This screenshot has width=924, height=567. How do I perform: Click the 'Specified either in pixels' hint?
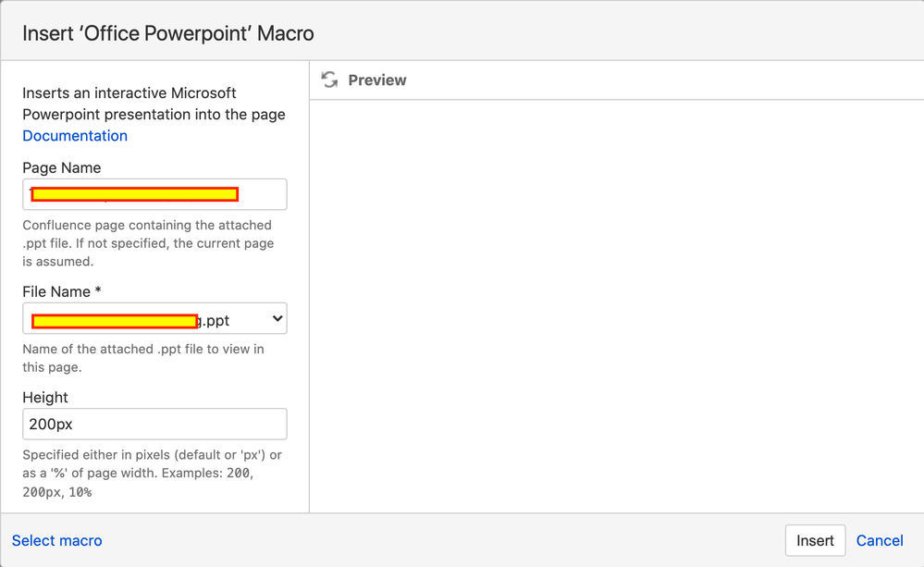pos(152,474)
